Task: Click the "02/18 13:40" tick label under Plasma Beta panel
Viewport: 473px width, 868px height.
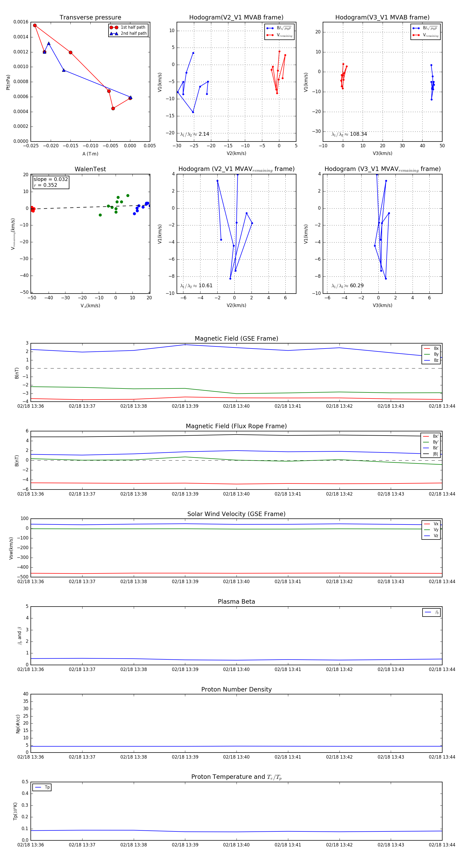Action: click(236, 669)
